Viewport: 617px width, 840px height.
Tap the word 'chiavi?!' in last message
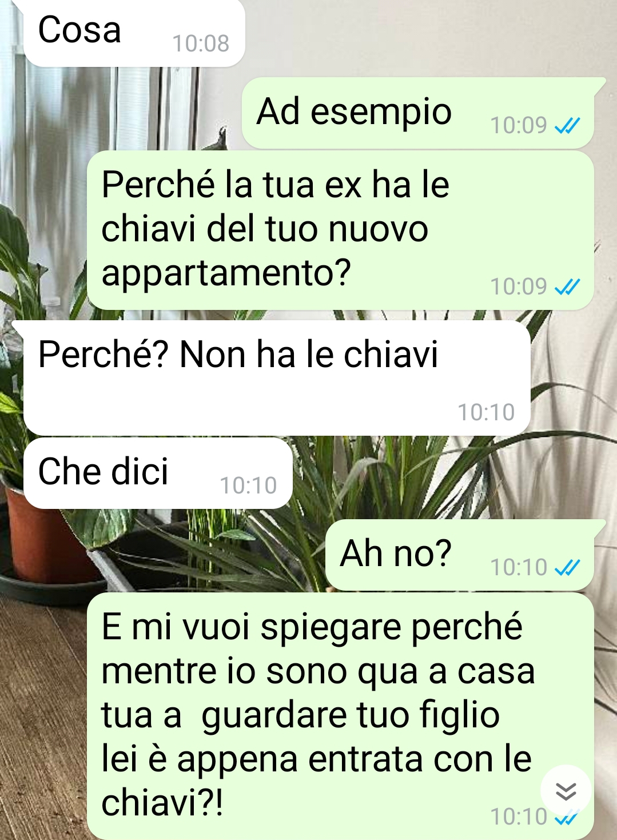coord(162,803)
